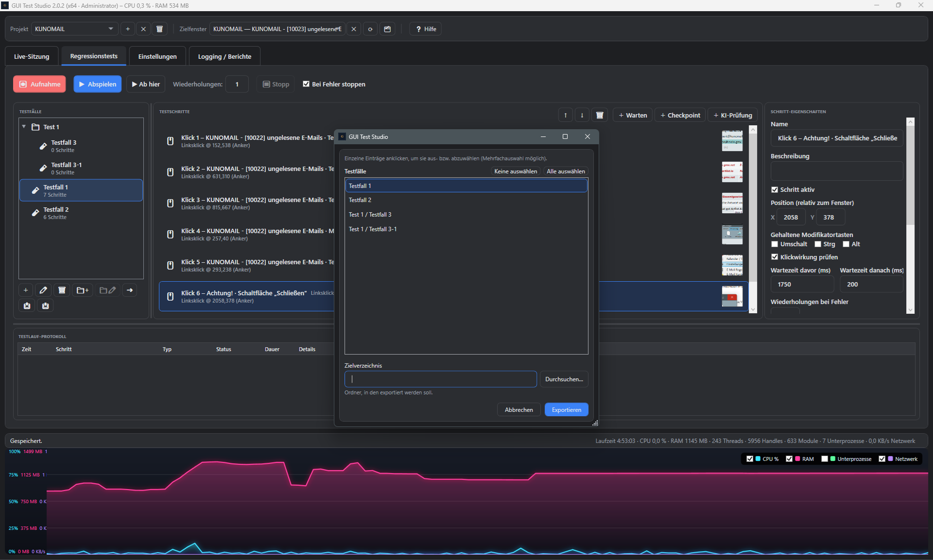Switch to the Live-Sitzung tab
This screenshot has width=933, height=560.
coord(32,57)
